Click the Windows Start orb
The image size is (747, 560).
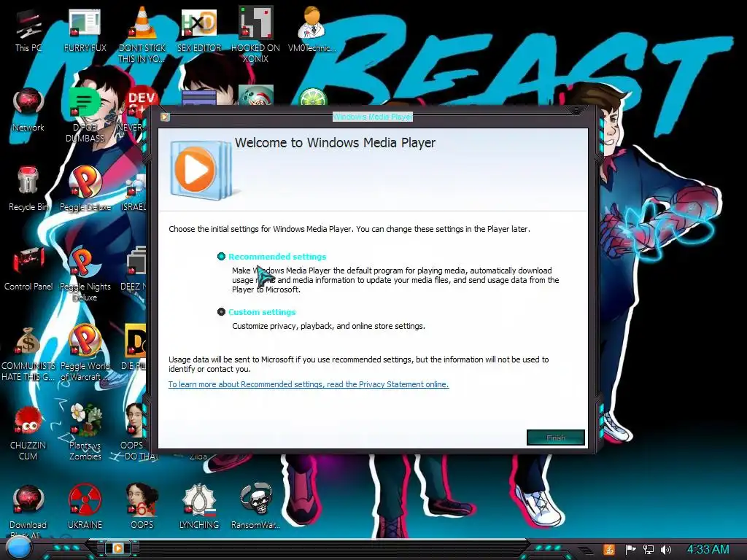coord(18,548)
